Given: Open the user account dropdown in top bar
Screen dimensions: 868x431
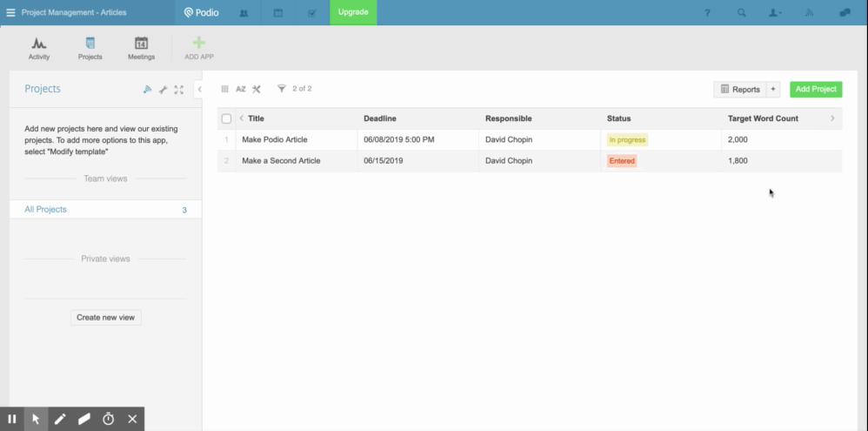Looking at the screenshot, I should click(775, 13).
